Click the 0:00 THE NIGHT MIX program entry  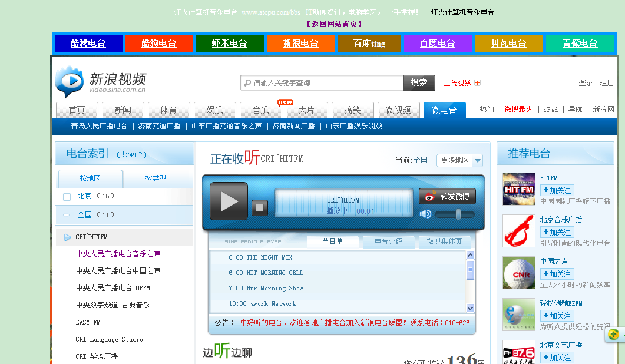click(261, 257)
